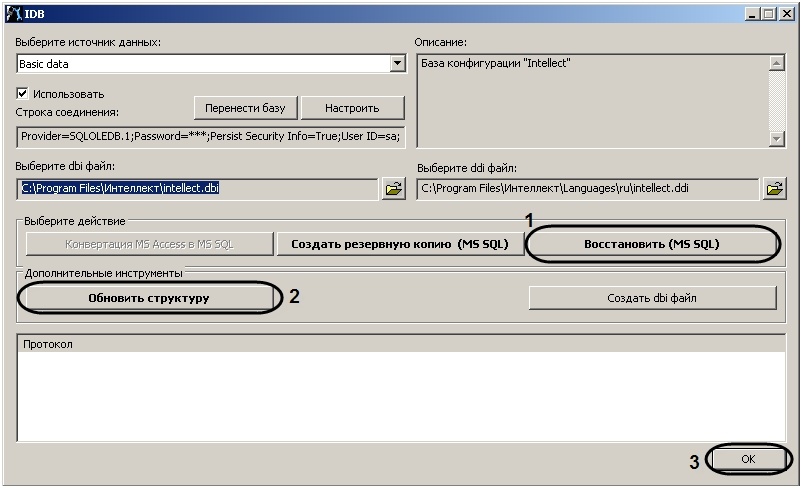The height and width of the screenshot is (488, 802).
Task: Click the connection string text field
Action: click(210, 136)
